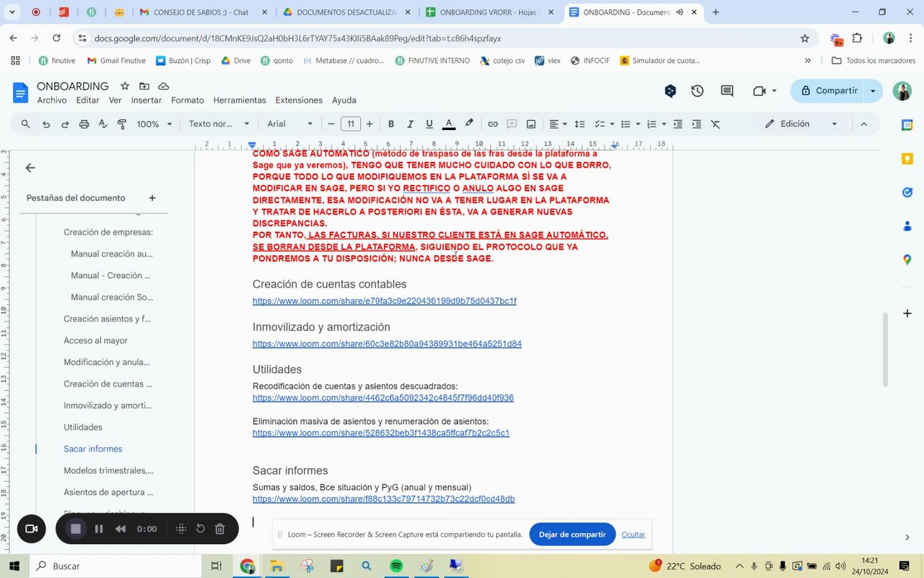Image resolution: width=924 pixels, height=578 pixels.
Task: Open the Arial font dropdown
Action: [x=290, y=124]
